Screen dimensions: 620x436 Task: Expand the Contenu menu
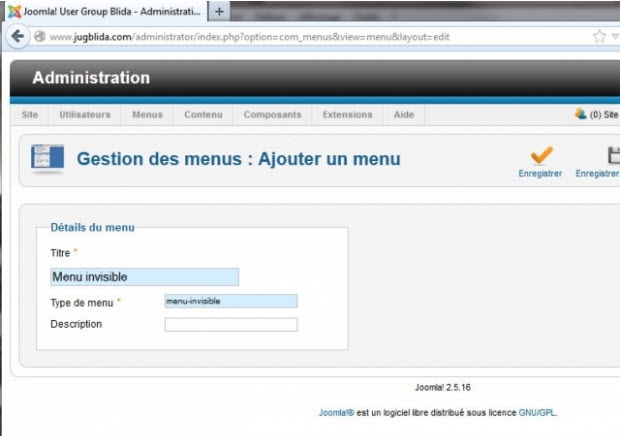click(x=203, y=115)
